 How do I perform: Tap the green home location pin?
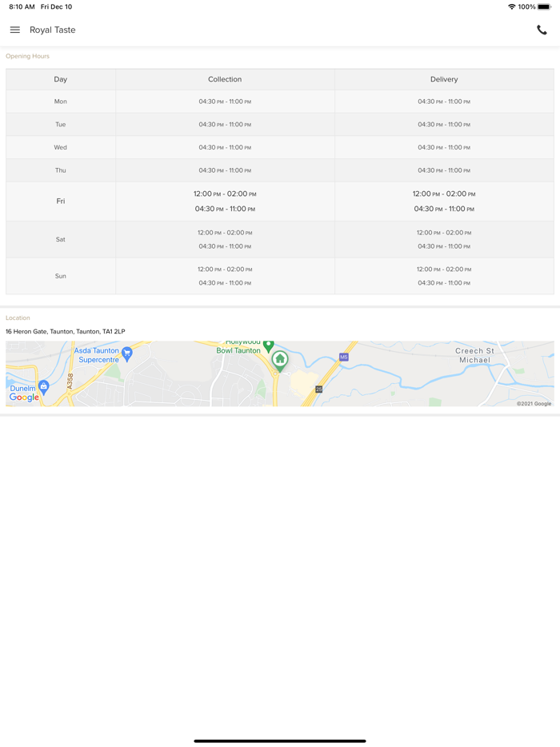tap(280, 360)
